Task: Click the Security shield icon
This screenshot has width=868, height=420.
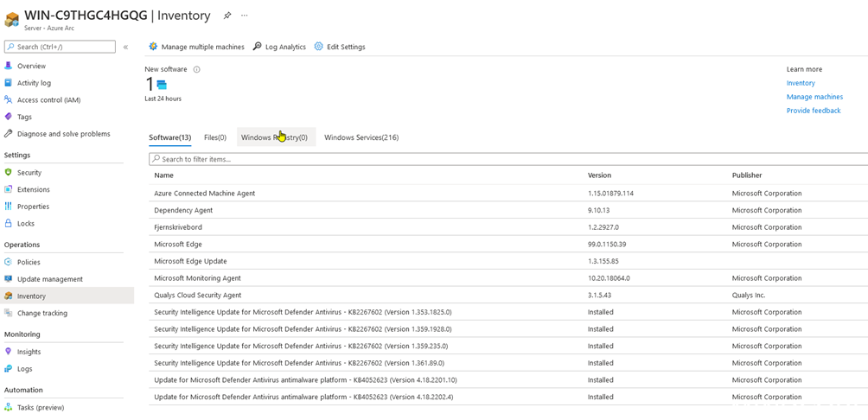Action: click(x=8, y=173)
